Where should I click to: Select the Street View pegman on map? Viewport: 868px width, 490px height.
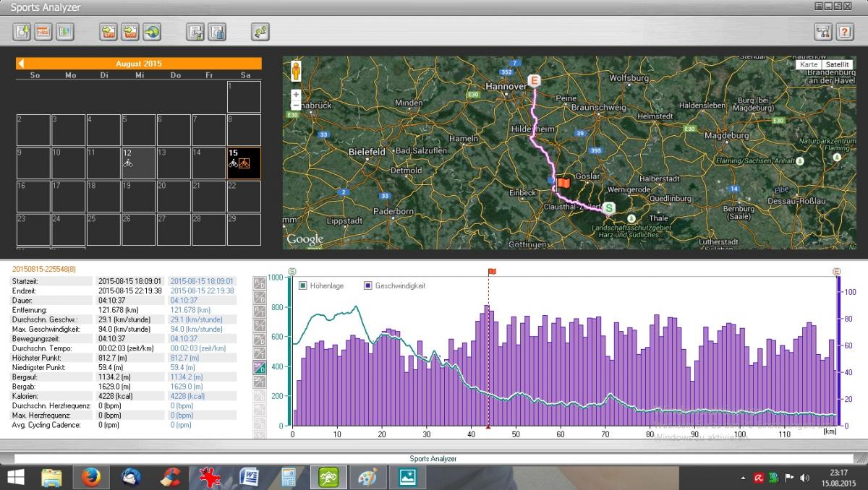tap(296, 72)
